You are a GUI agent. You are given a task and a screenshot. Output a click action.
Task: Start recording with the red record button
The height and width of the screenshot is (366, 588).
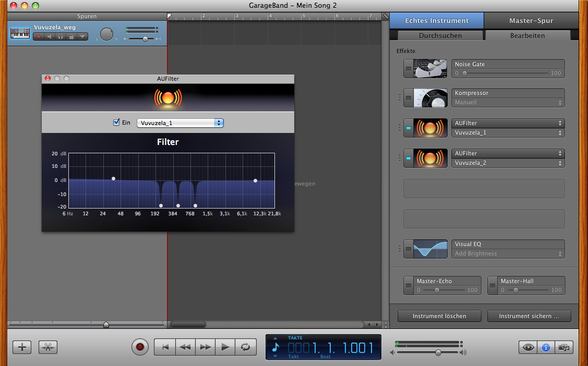tap(140, 347)
